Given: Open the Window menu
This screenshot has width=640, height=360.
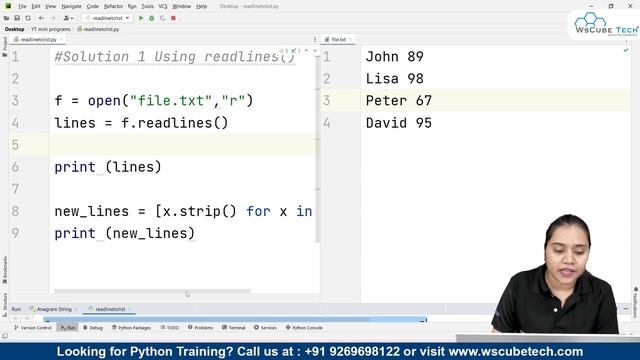Looking at the screenshot, I should point(182,7).
